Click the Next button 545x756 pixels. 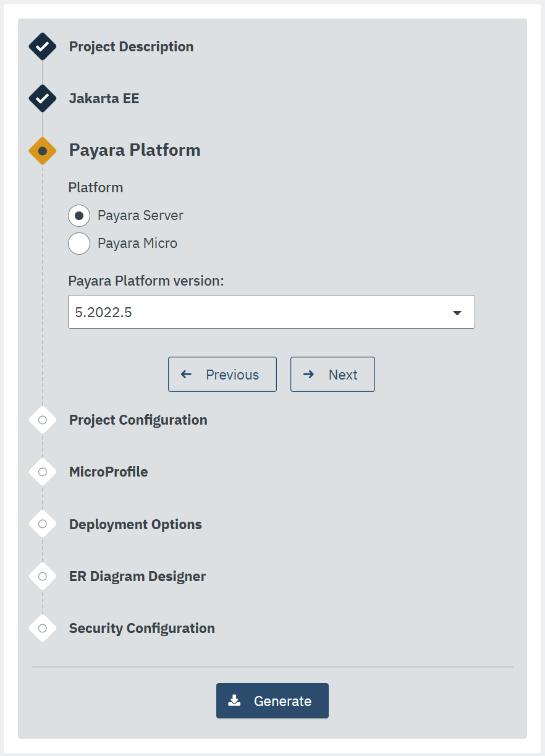[332, 374]
